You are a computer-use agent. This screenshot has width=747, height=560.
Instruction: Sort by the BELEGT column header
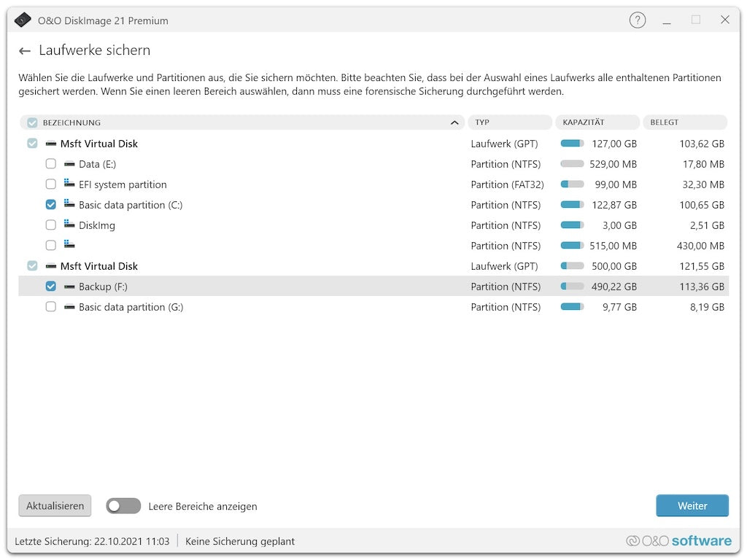(684, 122)
